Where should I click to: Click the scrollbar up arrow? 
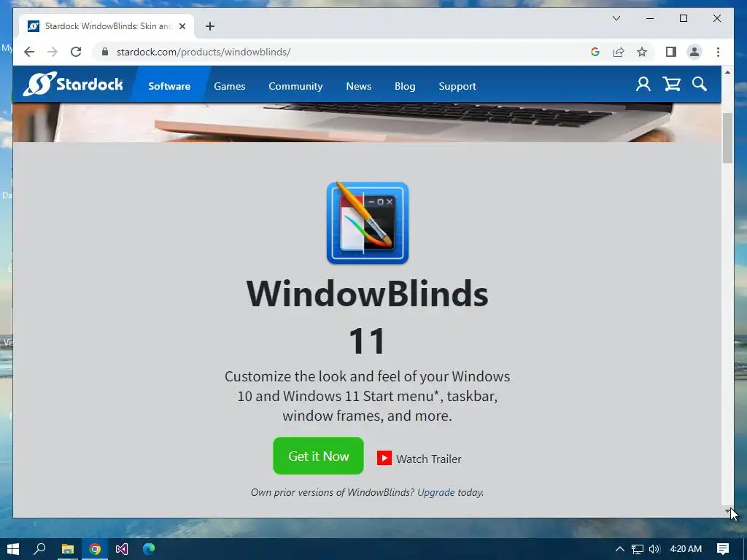[727, 72]
